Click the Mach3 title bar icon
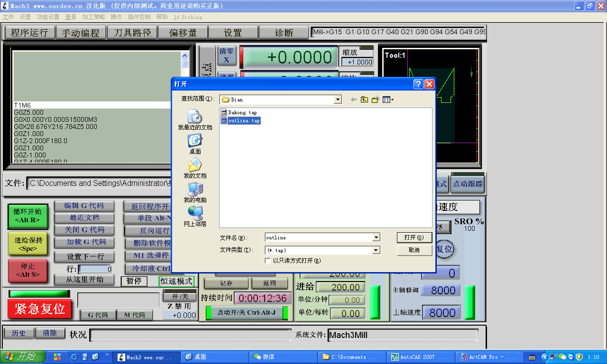Screen dimensions: 607x364 5,6
